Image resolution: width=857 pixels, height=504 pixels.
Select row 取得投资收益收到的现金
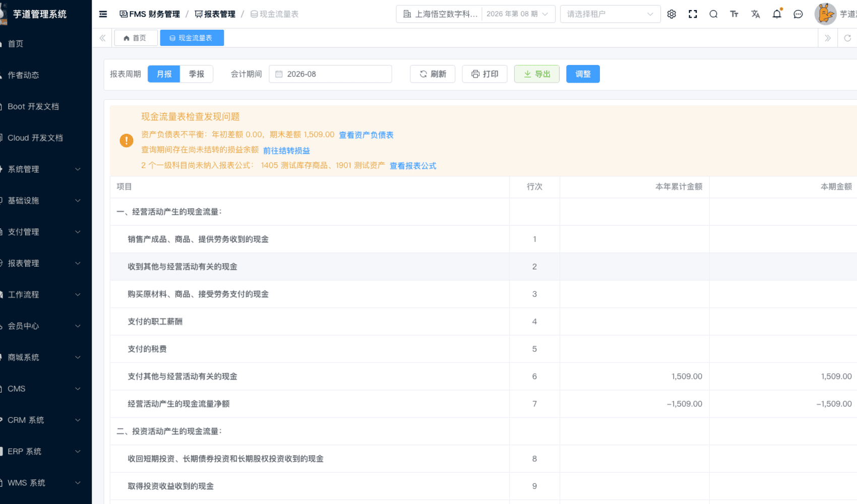(x=483, y=486)
